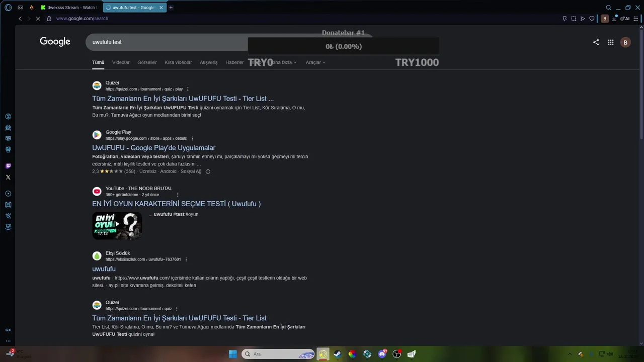The image size is (644, 362).
Task: Open the downloads icon in the toolbar
Action: click(614, 19)
